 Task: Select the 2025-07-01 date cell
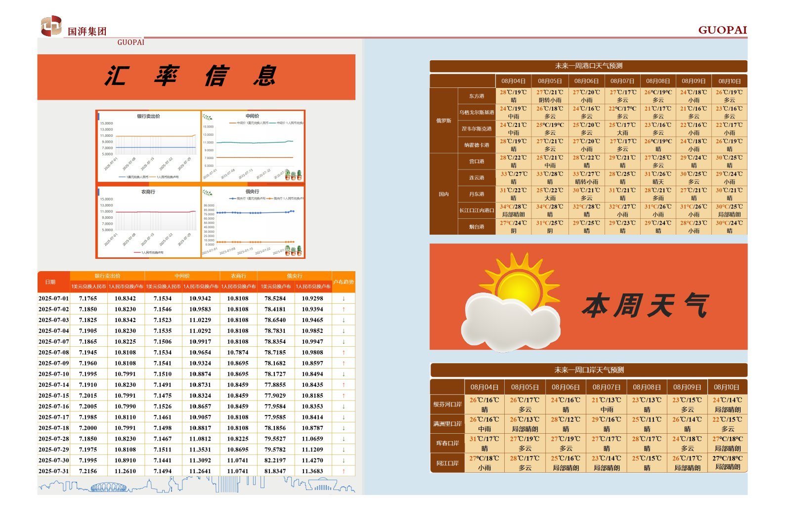54,298
